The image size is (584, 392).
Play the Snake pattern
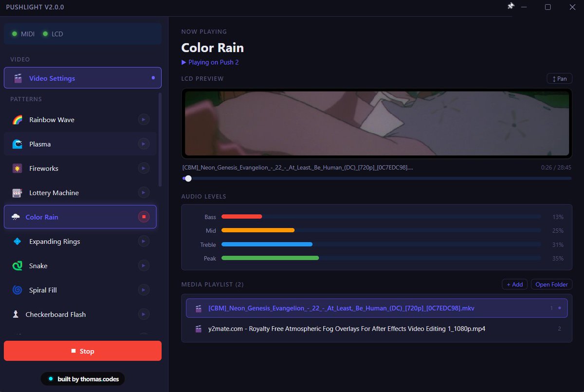(x=144, y=265)
